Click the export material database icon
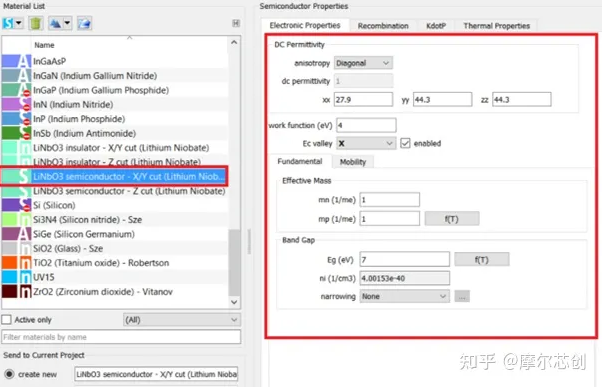The width and height of the screenshot is (602, 387). 84,23
